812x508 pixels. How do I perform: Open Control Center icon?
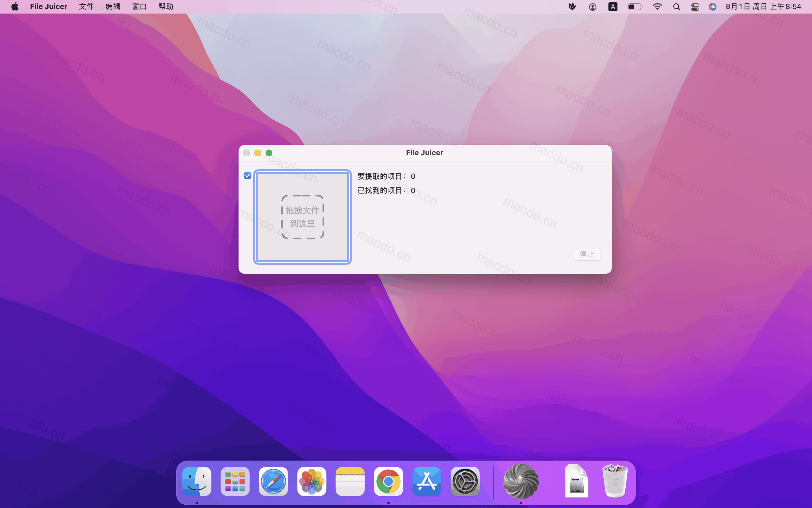pyautogui.click(x=695, y=7)
